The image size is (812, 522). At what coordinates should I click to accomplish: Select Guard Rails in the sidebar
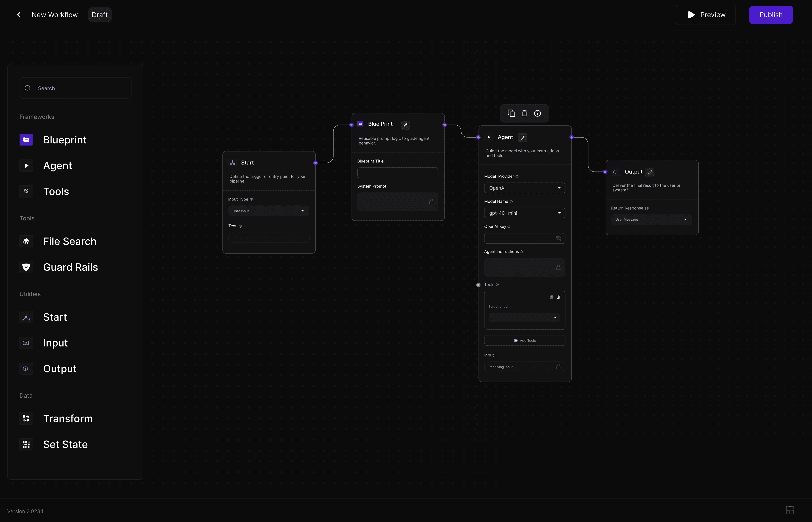point(70,267)
